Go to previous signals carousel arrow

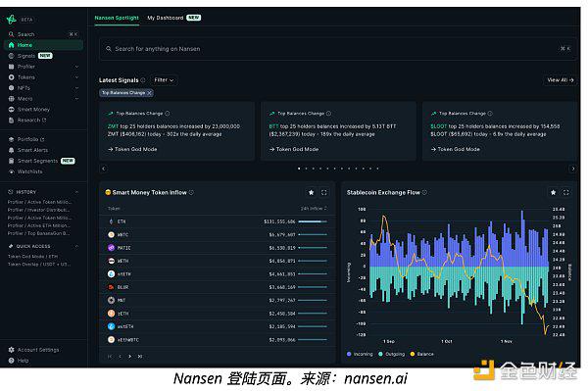pos(104,169)
